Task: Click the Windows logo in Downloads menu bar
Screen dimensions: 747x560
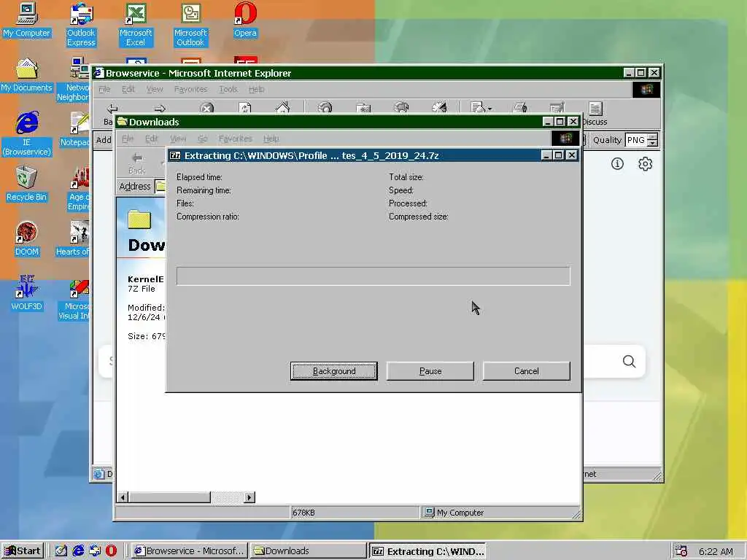Action: pos(565,139)
